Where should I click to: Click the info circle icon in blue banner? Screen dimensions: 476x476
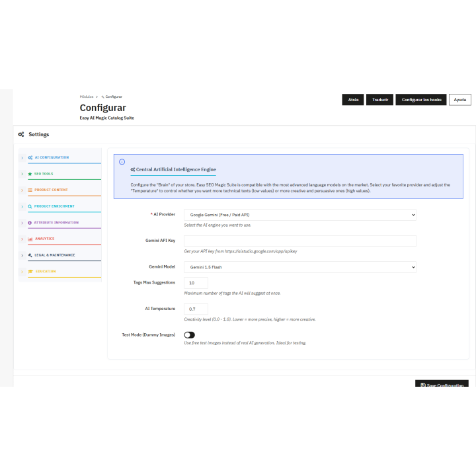[122, 162]
